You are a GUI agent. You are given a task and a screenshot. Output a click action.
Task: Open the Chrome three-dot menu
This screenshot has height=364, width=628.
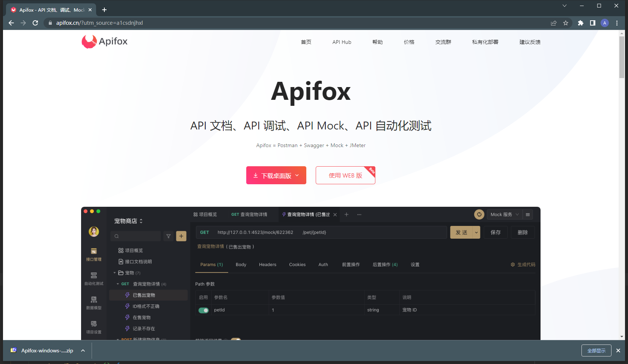point(617,23)
